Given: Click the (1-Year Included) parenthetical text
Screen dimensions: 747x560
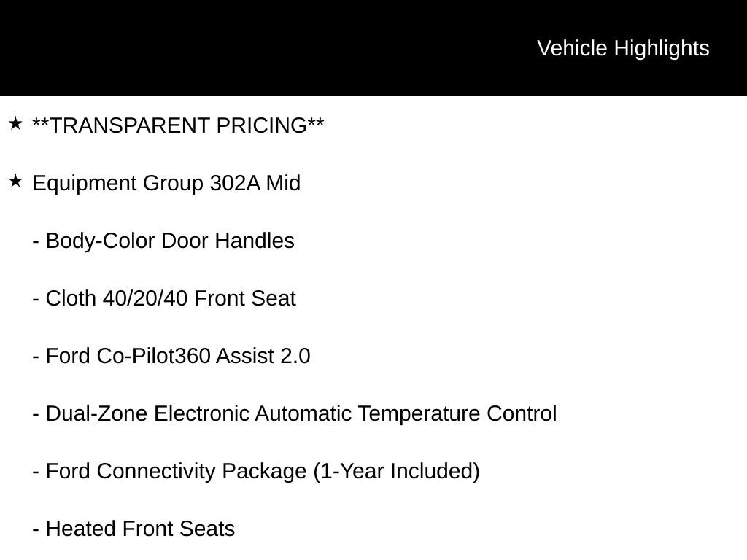Looking at the screenshot, I should [396, 472].
